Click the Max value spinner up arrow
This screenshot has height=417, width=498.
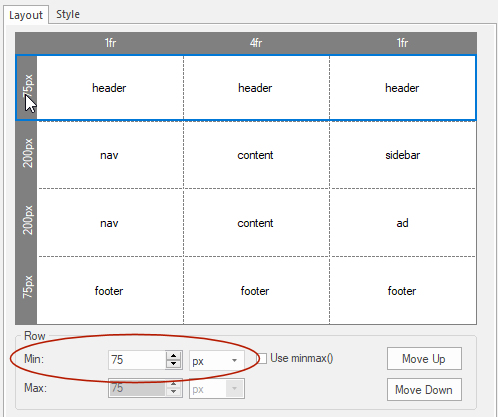[173, 384]
